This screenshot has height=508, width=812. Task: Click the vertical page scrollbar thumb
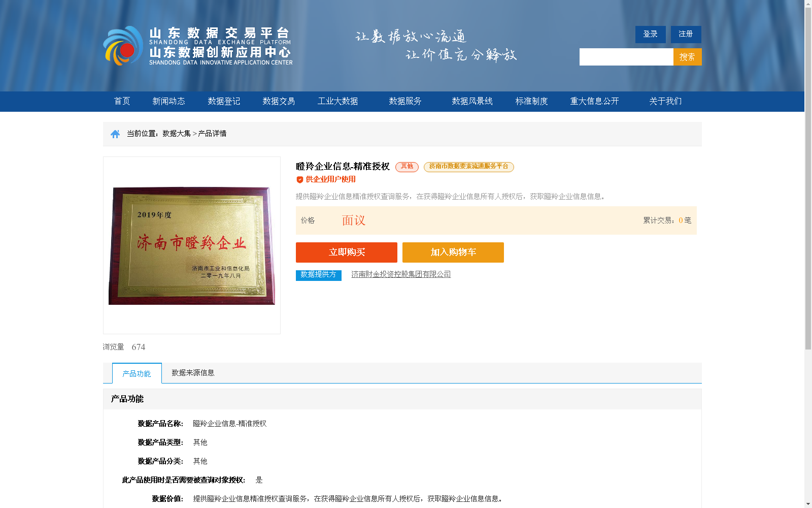808,179
